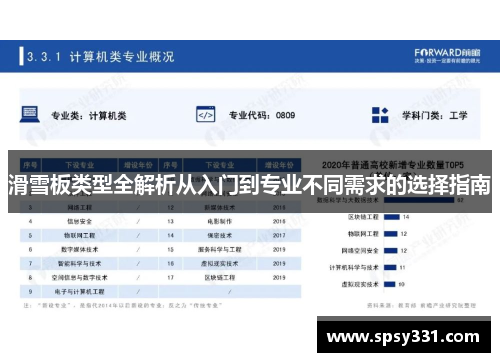
Task: Select the 保密技术 table cell
Action: (220, 235)
